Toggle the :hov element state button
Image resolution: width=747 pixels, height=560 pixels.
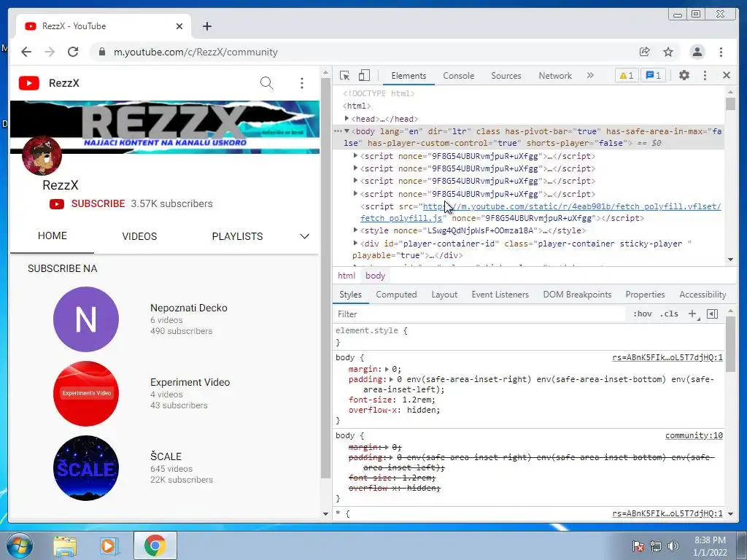point(642,314)
